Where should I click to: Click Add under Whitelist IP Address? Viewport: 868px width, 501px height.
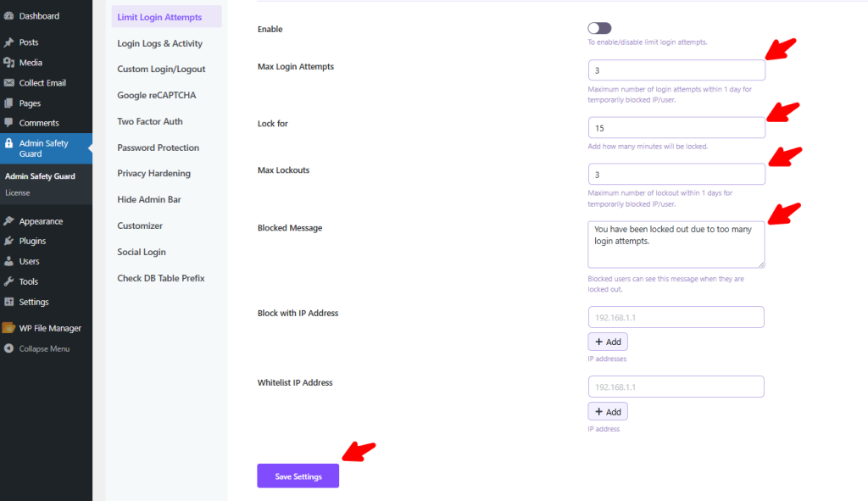click(x=608, y=411)
